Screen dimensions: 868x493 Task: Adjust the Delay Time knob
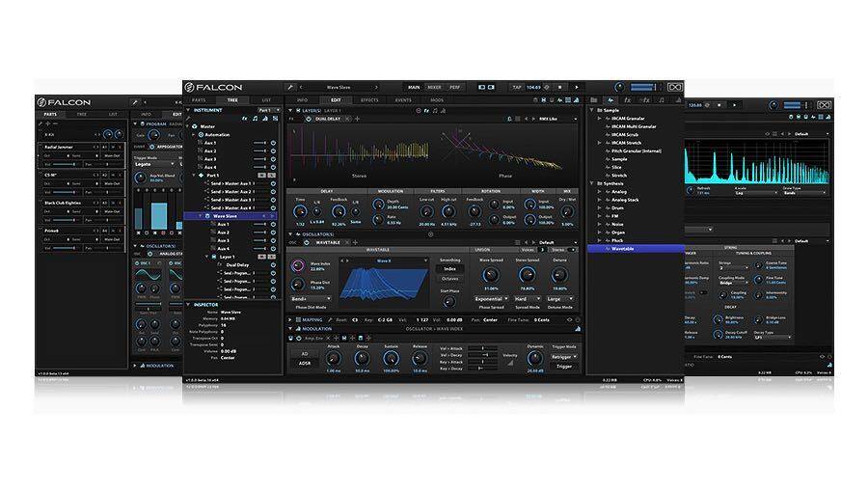[x=300, y=212]
